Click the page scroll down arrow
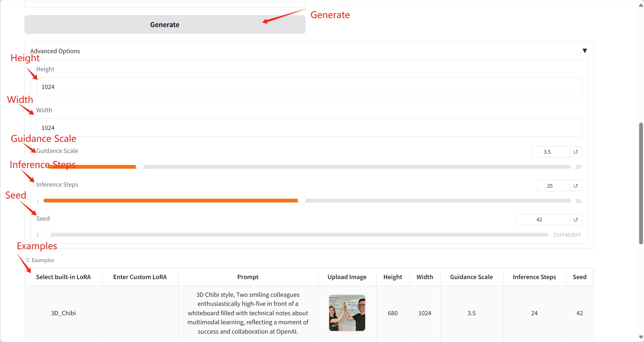Viewport: 644px width, 342px height. (641, 337)
